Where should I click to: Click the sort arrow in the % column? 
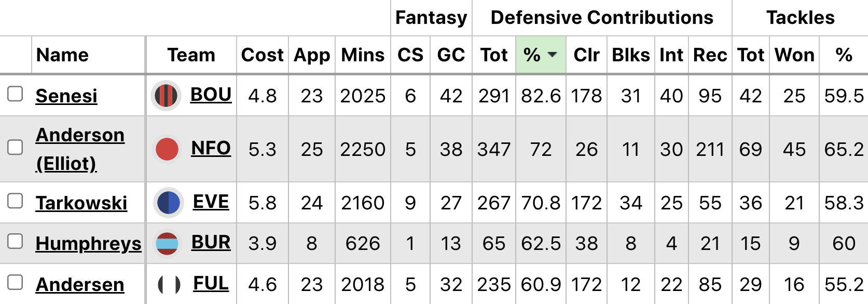[x=553, y=55]
